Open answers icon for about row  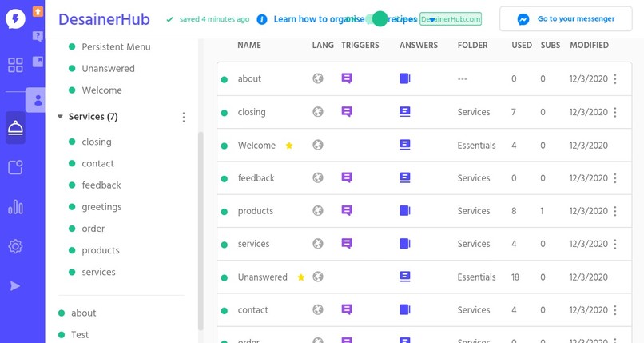point(404,78)
